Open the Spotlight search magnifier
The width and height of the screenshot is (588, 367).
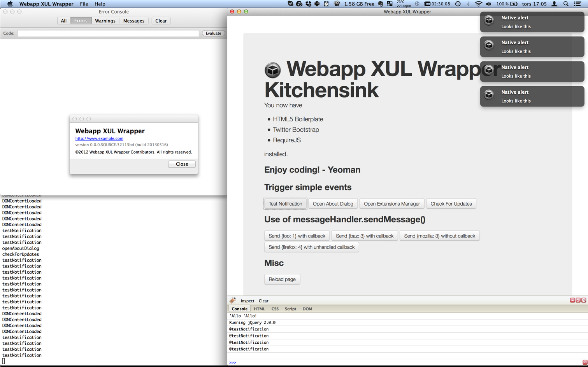(566, 4)
